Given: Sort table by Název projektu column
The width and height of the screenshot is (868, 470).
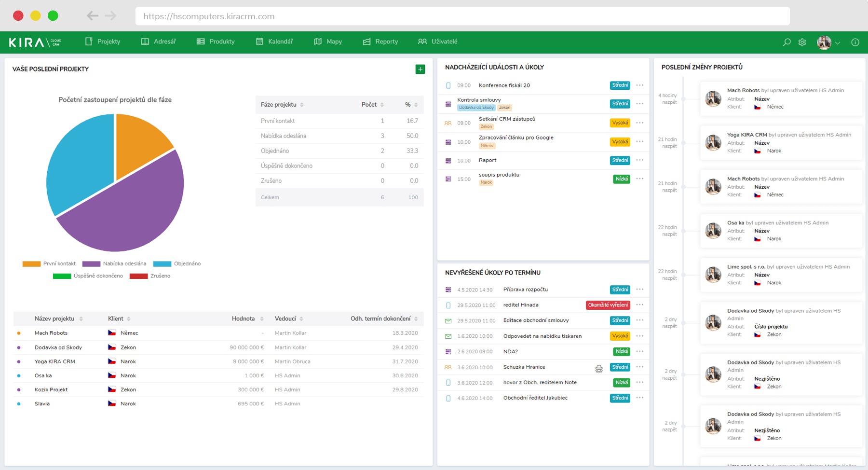Looking at the screenshot, I should click(54, 318).
